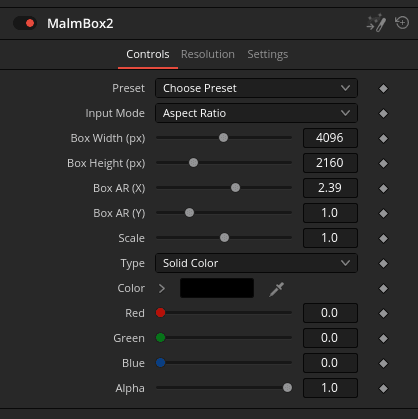Click the Blue channel slider handle
This screenshot has height=419, width=418.
click(x=160, y=363)
